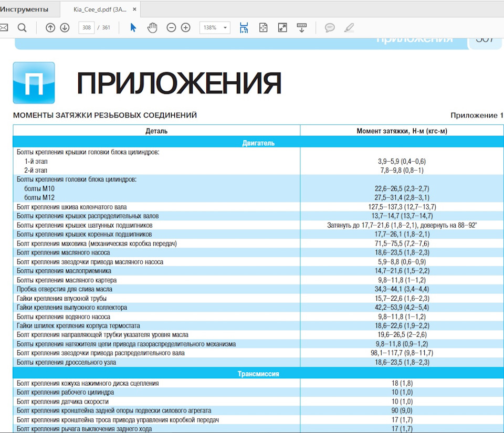
Task: Select the highlighter marker tool
Action: [349, 28]
